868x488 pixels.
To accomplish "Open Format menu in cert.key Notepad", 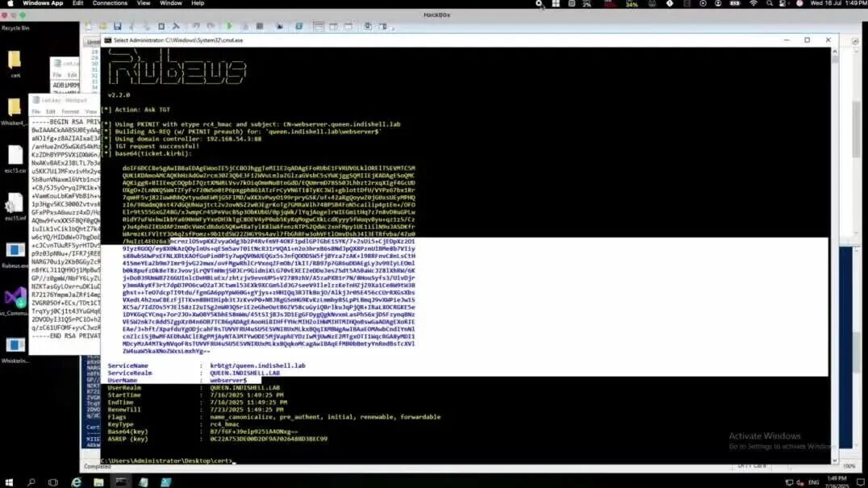I will pos(70,112).
